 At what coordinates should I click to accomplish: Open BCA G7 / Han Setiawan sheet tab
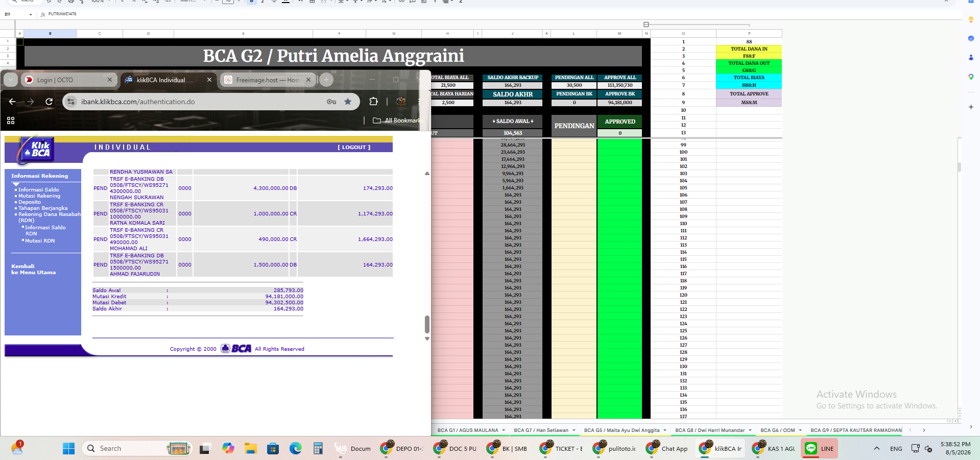[541, 430]
